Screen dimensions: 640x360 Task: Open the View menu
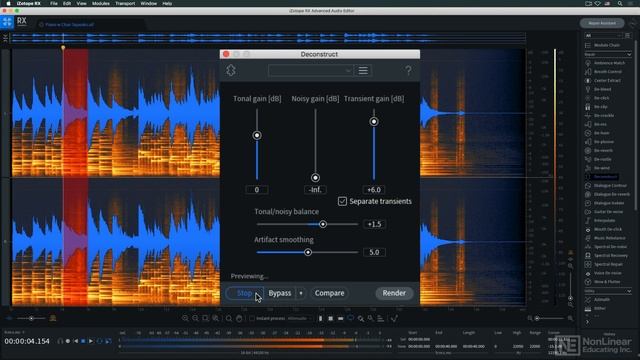point(82,3)
